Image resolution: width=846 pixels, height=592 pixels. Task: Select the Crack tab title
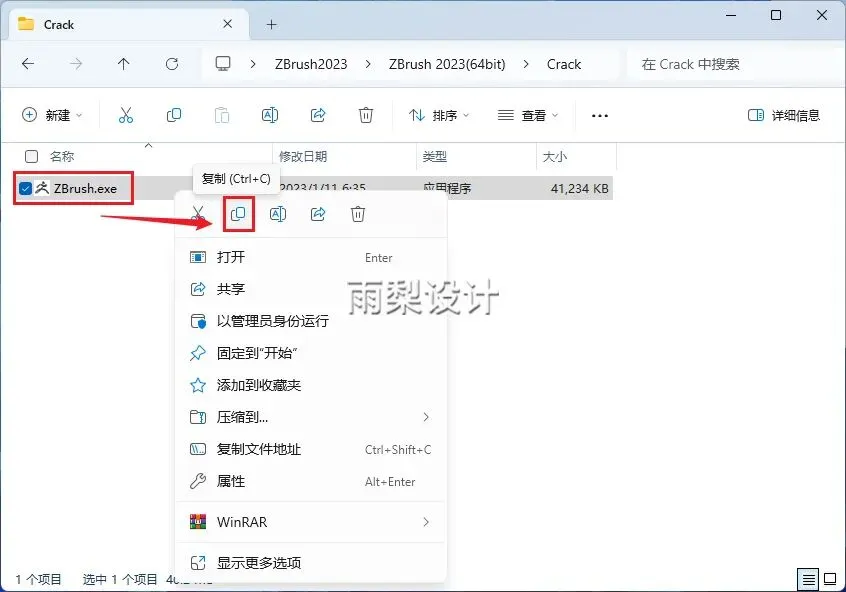point(59,24)
